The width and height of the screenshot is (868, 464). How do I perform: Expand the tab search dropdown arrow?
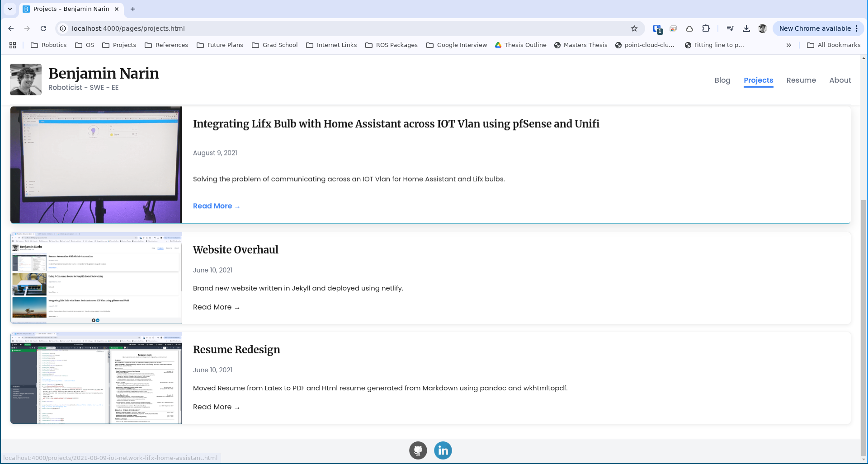10,9
